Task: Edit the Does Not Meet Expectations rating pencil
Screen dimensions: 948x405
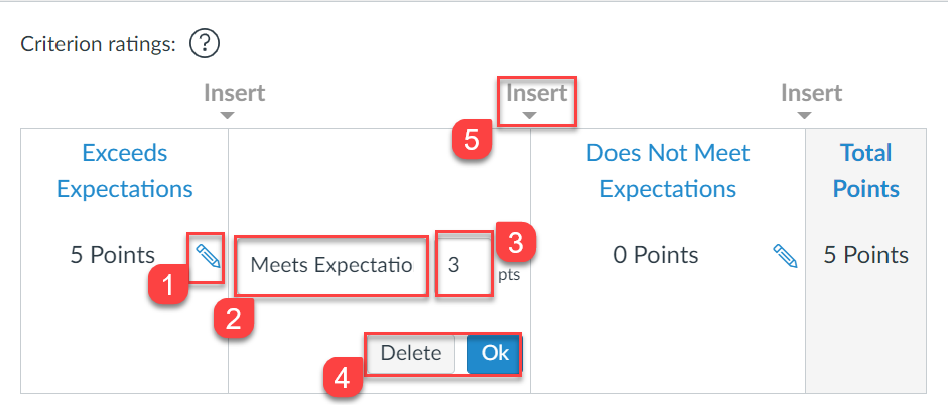Action: point(785,256)
